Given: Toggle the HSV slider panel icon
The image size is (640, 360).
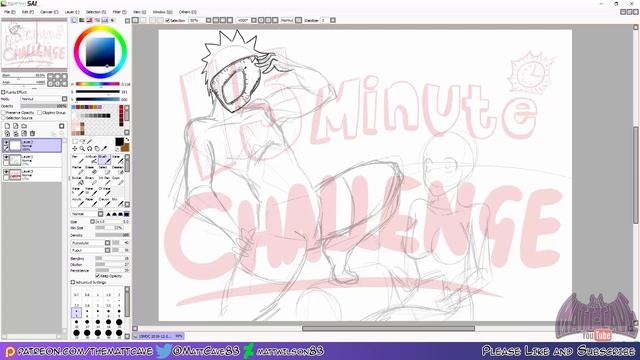Looking at the screenshot, I should click(x=89, y=20).
